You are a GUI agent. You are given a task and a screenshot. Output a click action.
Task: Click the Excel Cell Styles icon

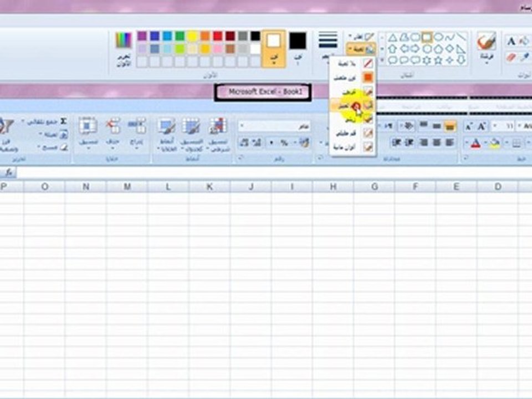tap(166, 126)
